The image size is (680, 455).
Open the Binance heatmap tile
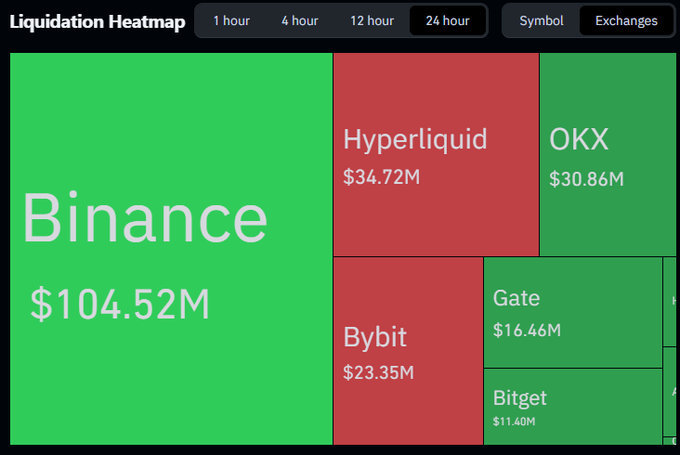tap(171, 249)
